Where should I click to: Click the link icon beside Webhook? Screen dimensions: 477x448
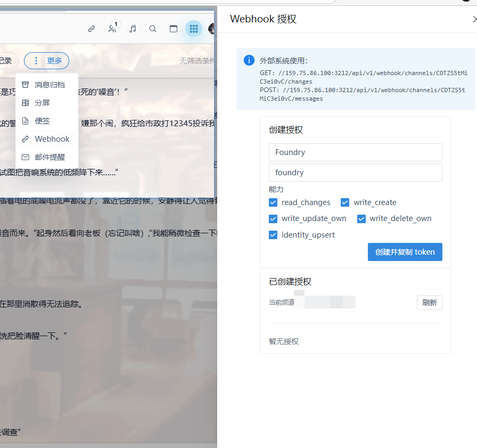[x=26, y=139]
